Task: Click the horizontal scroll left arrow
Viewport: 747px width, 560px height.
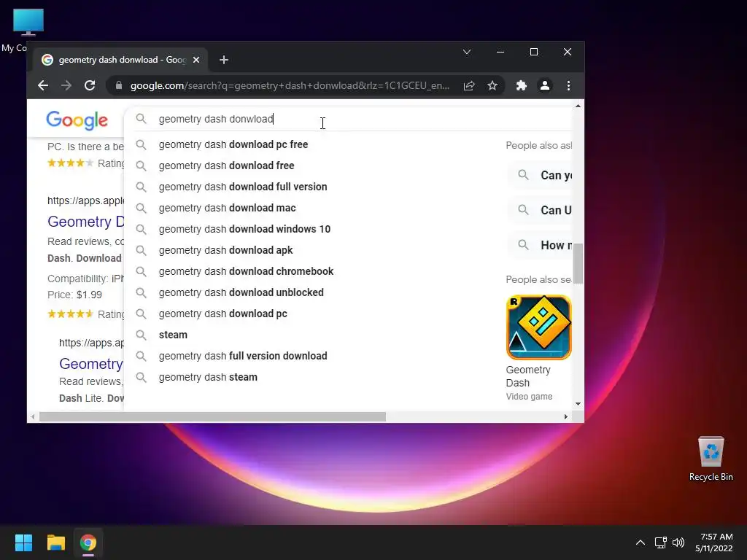Action: click(32, 416)
